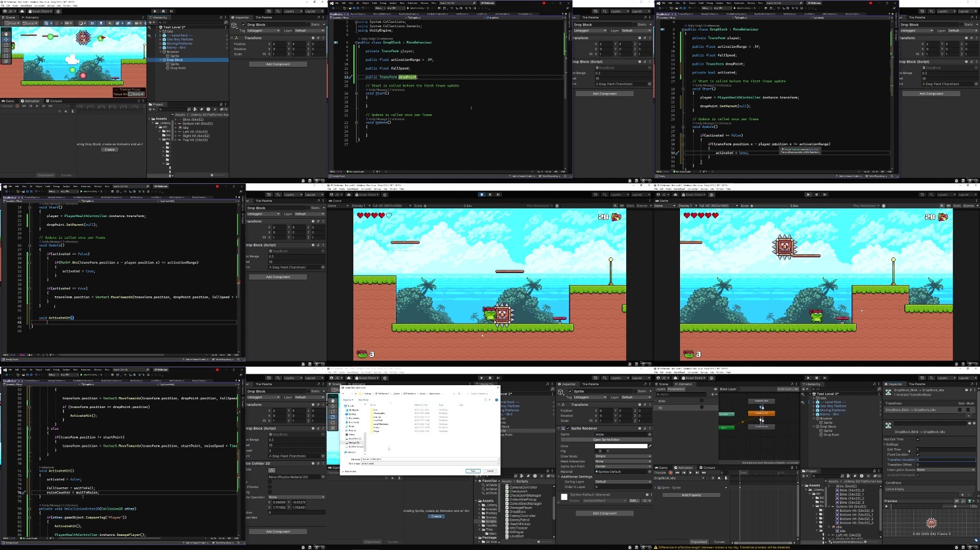Check Solo box for DropBlock_Blink transition

pos(960,410)
